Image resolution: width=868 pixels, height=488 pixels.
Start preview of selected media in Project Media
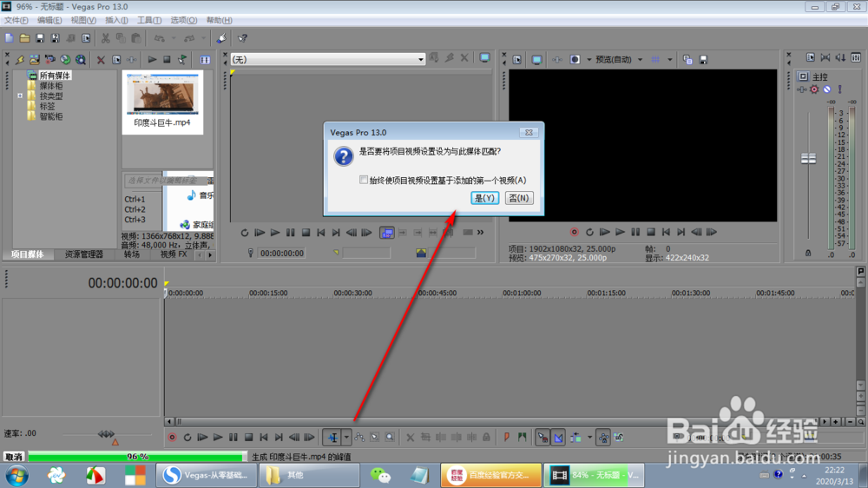click(x=152, y=59)
